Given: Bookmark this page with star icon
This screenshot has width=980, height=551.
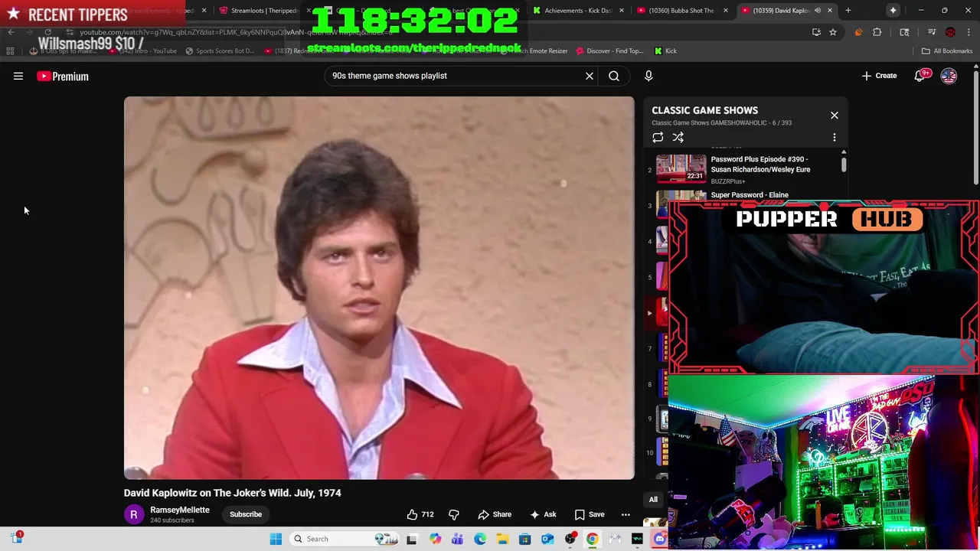Looking at the screenshot, I should [x=833, y=32].
